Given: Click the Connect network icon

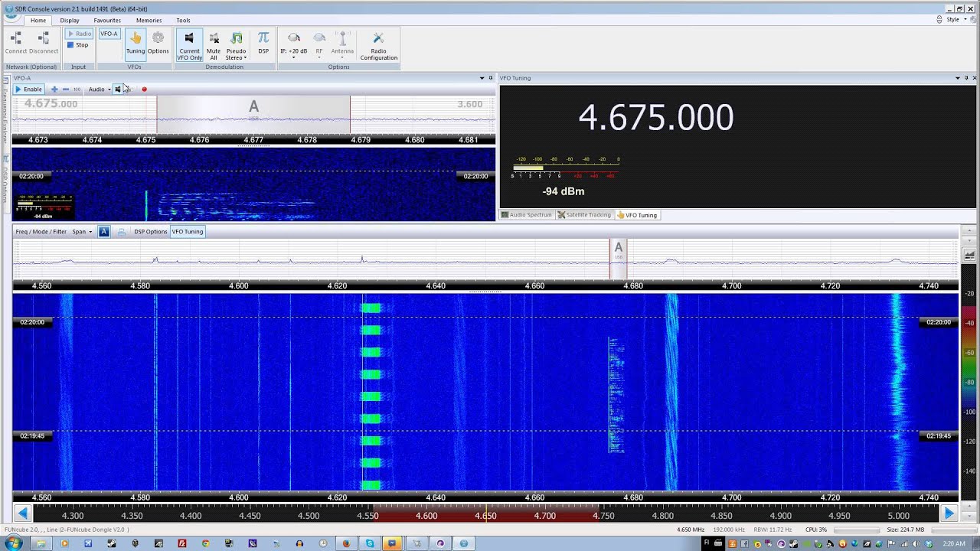Looking at the screenshot, I should click(x=15, y=42).
